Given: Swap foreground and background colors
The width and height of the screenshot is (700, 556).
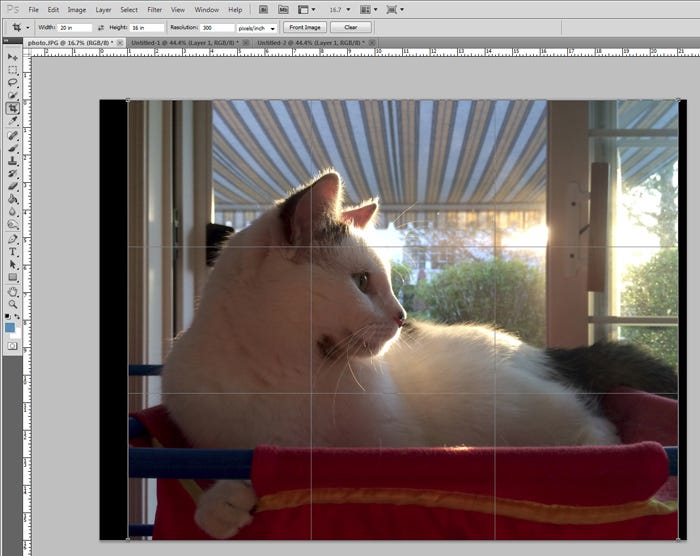Looking at the screenshot, I should coord(17,316).
